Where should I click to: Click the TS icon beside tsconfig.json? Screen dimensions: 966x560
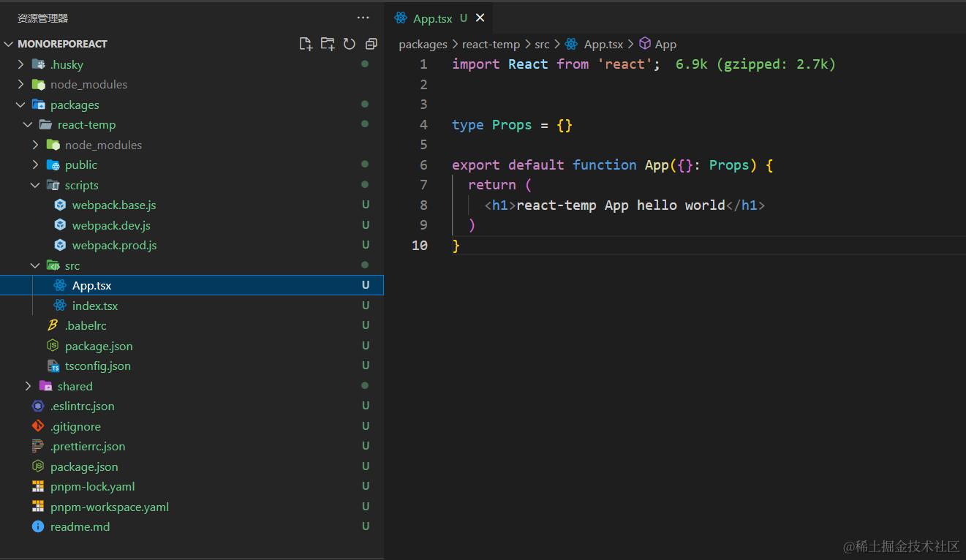pyautogui.click(x=53, y=366)
